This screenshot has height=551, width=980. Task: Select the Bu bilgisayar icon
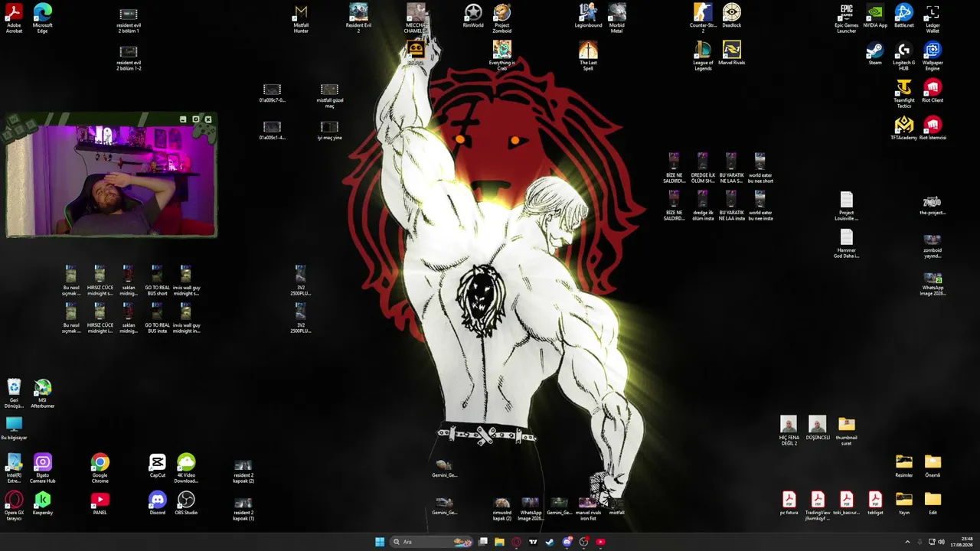click(14, 429)
